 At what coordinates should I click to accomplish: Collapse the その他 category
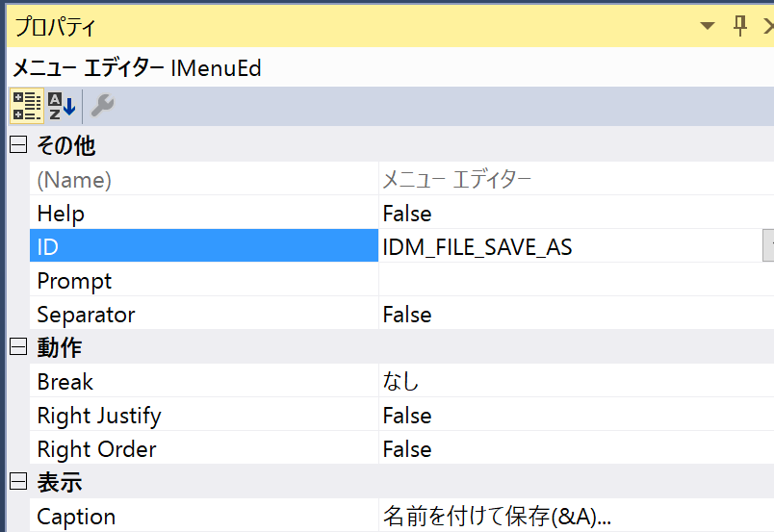[18, 144]
